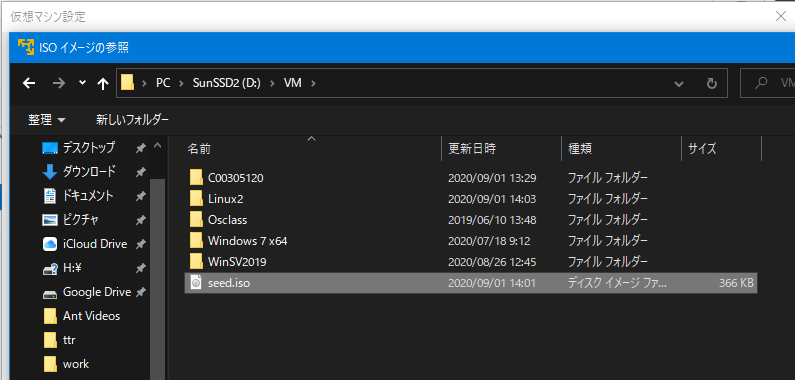This screenshot has height=380, width=795.
Task: Select the C00305120 folder
Action: (x=471, y=178)
